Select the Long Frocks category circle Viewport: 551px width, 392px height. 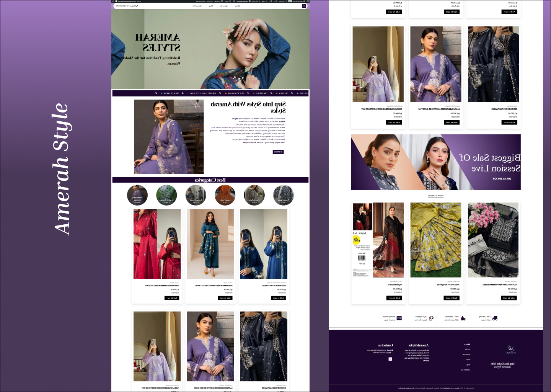[x=225, y=195]
